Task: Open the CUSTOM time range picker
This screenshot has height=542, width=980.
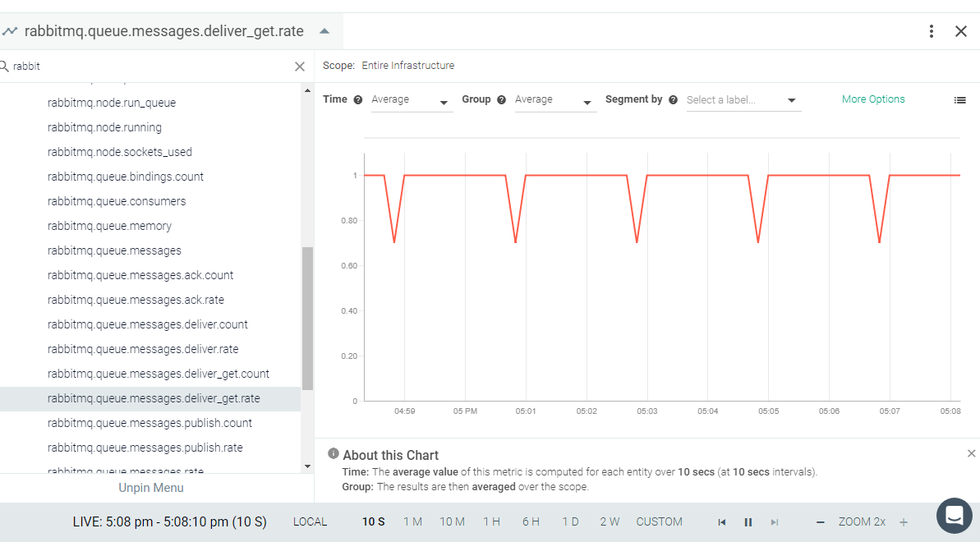Action: (660, 522)
